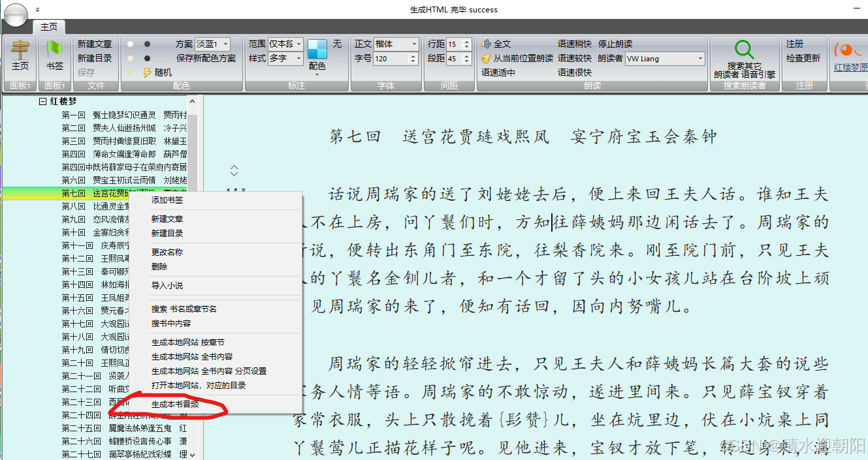The height and width of the screenshot is (460, 868).
Task: Open the 方案 淡蓝1 dropdown
Action: pyautogui.click(x=212, y=44)
